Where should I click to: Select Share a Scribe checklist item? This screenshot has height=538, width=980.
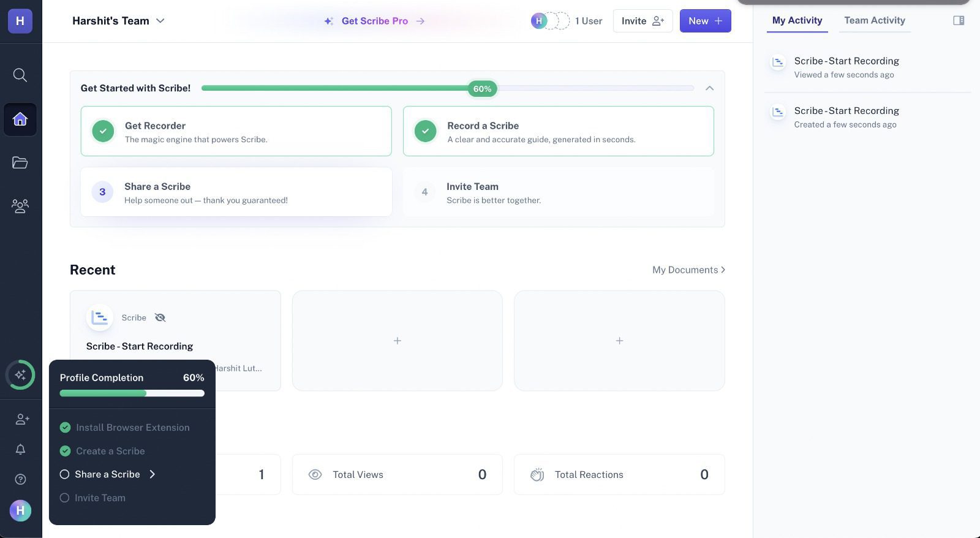click(107, 474)
